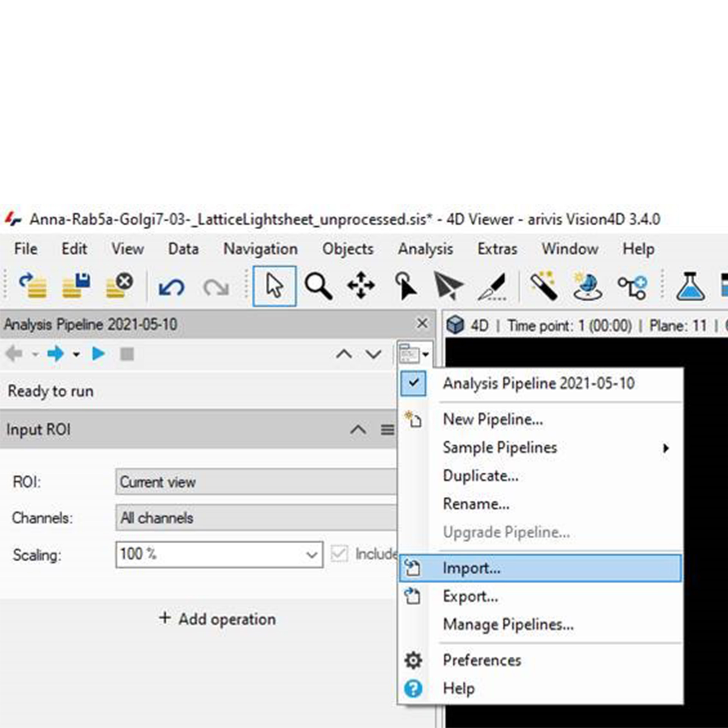
Task: Open the View menu
Action: (127, 249)
